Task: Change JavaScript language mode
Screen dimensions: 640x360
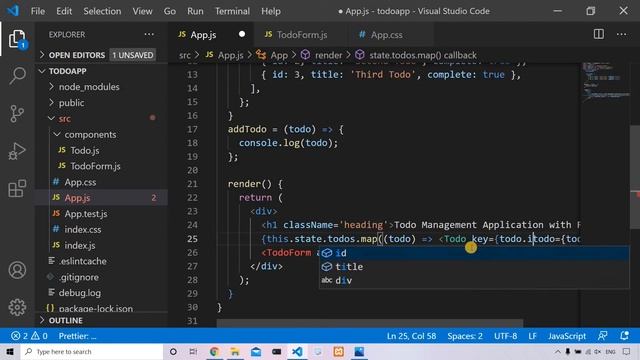Action: point(567,336)
